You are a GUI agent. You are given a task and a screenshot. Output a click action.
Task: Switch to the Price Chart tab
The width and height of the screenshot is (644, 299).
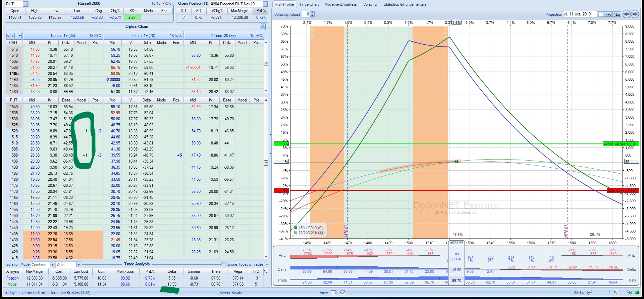pyautogui.click(x=309, y=4)
